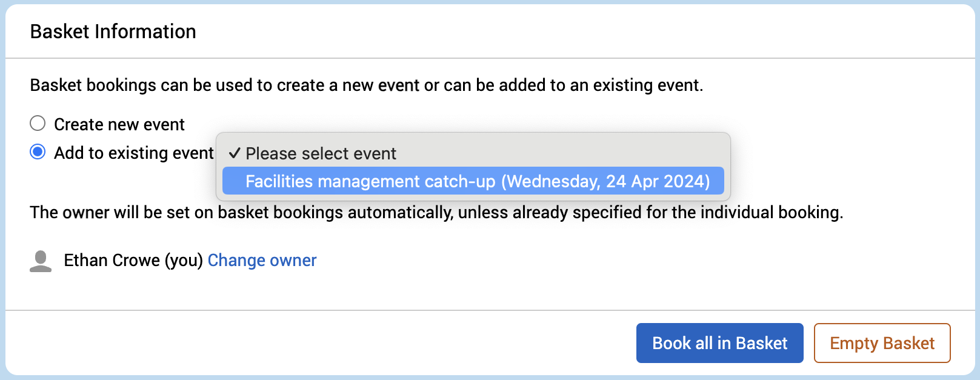This screenshot has height=380, width=980.
Task: Click the Basket Information heading
Action: click(113, 32)
